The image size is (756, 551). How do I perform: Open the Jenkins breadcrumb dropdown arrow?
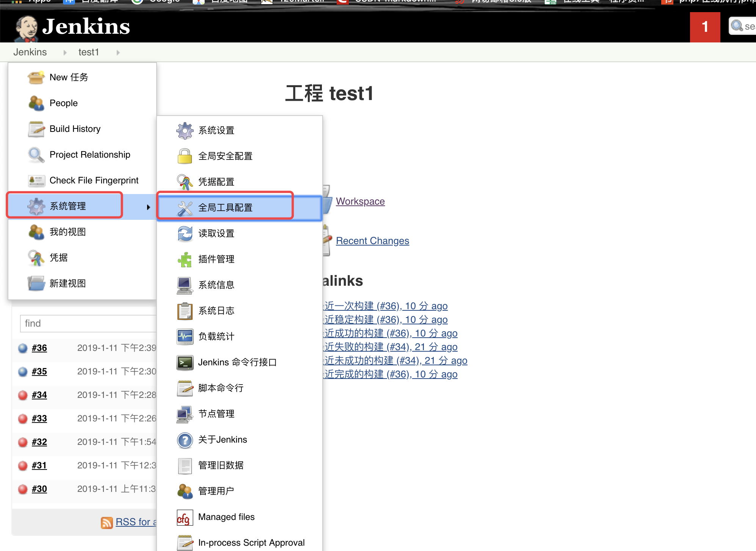pyautogui.click(x=65, y=52)
